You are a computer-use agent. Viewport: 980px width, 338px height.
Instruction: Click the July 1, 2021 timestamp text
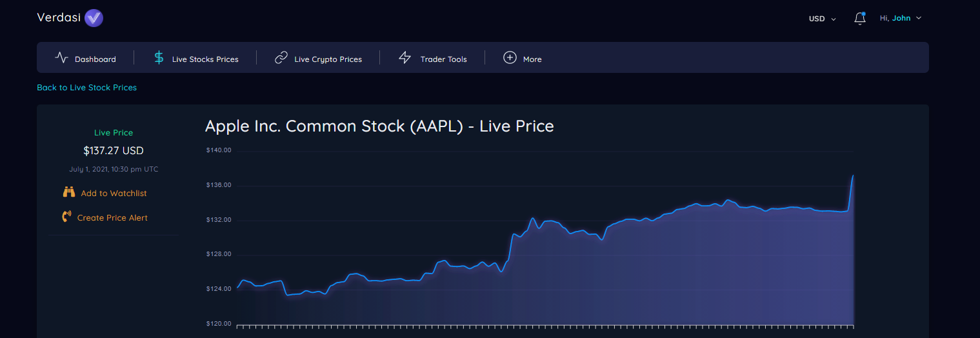pyautogui.click(x=114, y=169)
